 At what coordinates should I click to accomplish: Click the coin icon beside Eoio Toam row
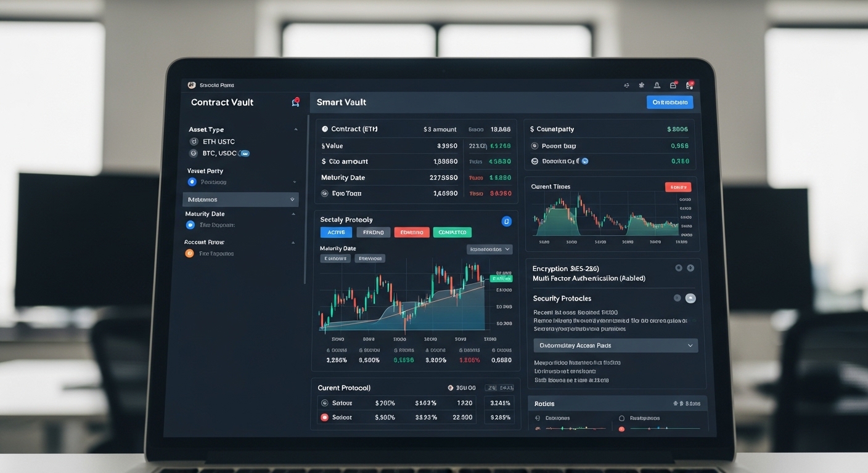point(325,193)
